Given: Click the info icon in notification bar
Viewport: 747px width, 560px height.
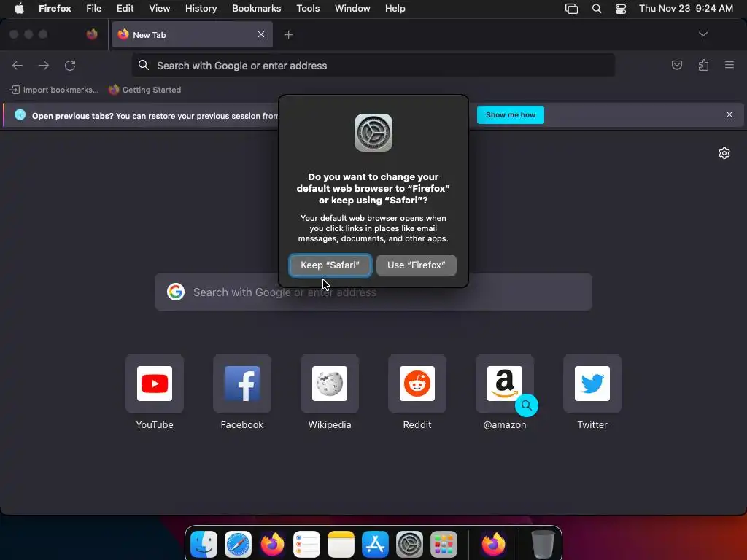Looking at the screenshot, I should (20, 114).
